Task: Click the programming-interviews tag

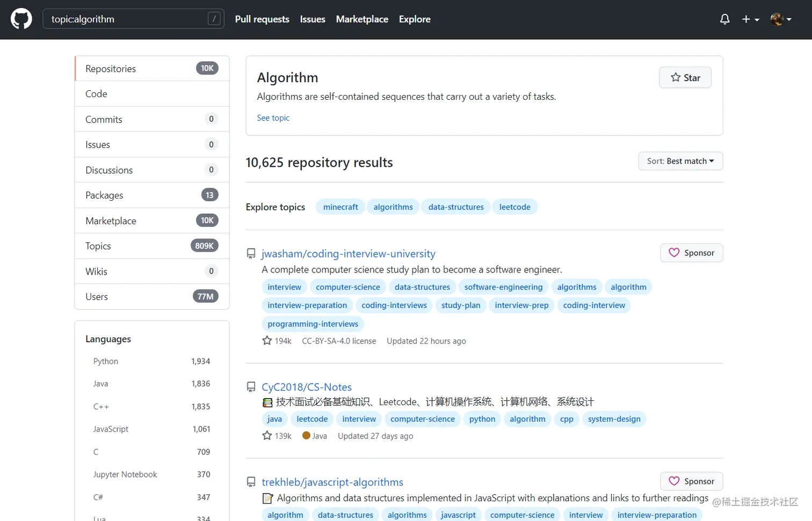Action: [313, 324]
